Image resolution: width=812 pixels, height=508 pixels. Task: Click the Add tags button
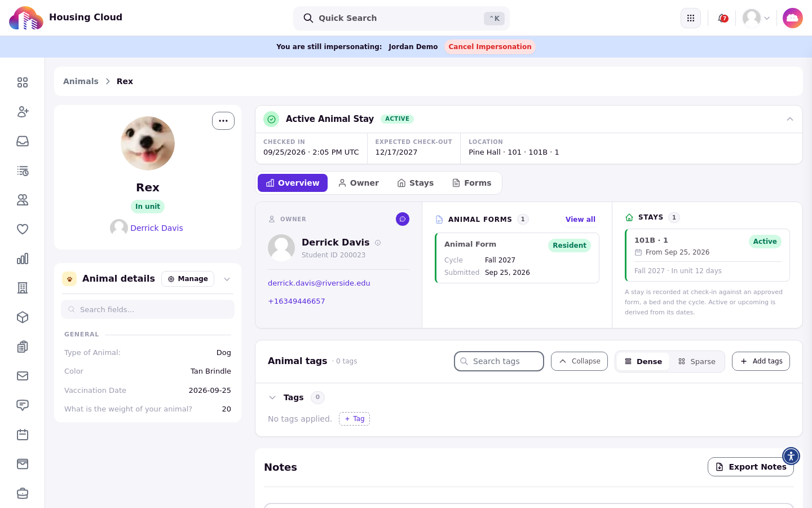(761, 361)
